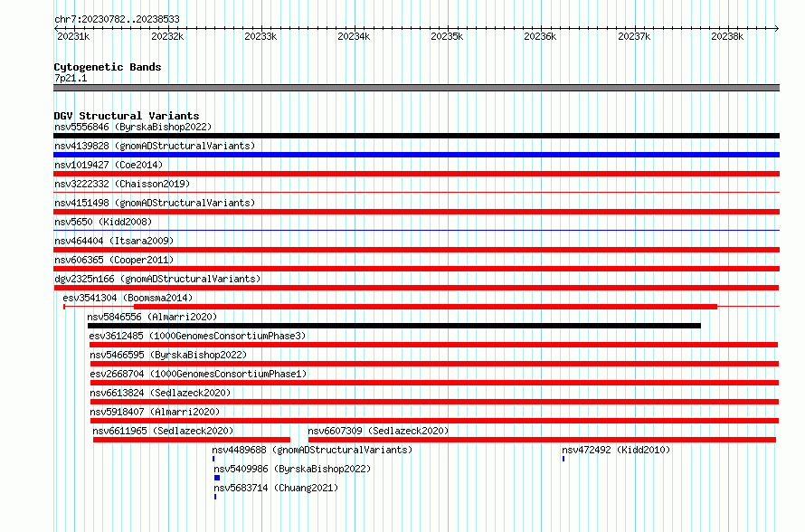Click the nsv5556846 (ByrskaBishop2022) label

(x=133, y=127)
